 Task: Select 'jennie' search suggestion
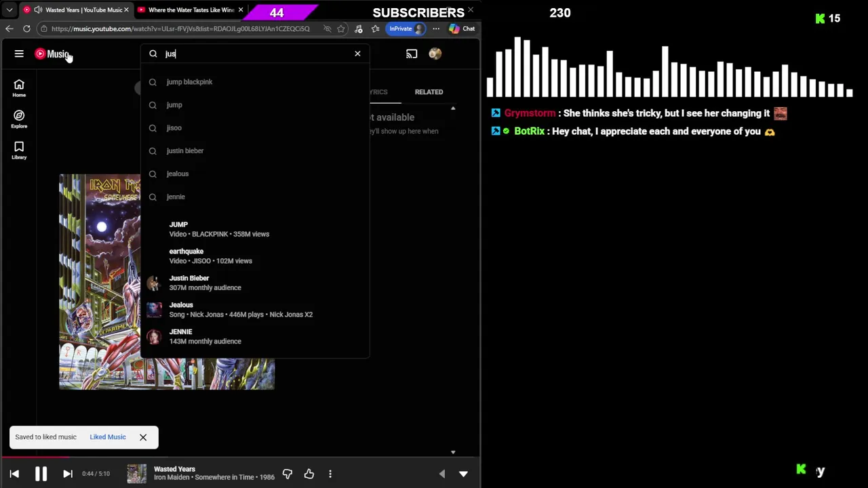(255, 197)
